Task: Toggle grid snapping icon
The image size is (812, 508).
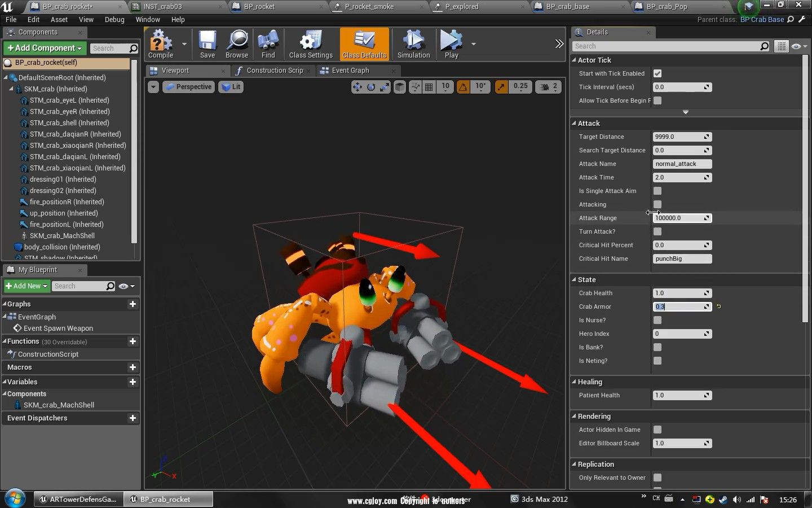Action: click(x=429, y=87)
